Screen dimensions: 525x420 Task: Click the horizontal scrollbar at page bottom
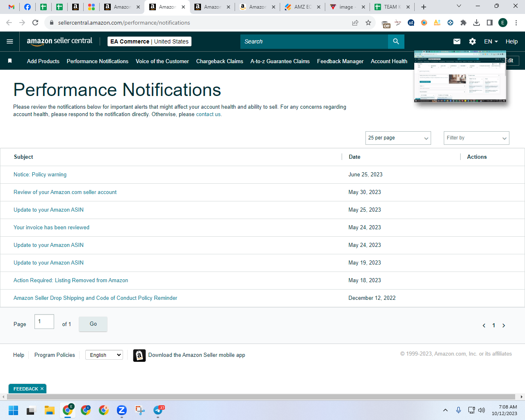point(261,397)
